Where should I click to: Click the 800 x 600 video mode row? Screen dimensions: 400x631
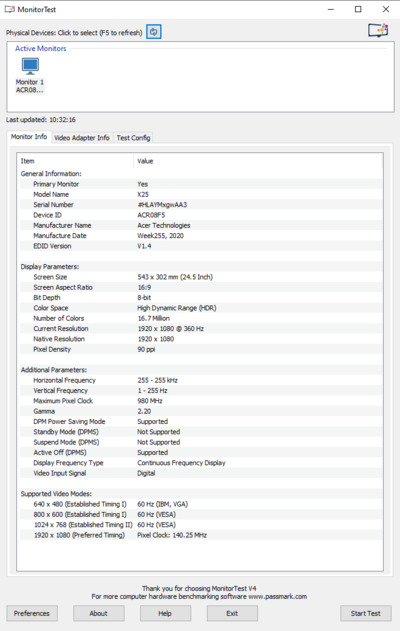[x=200, y=515]
